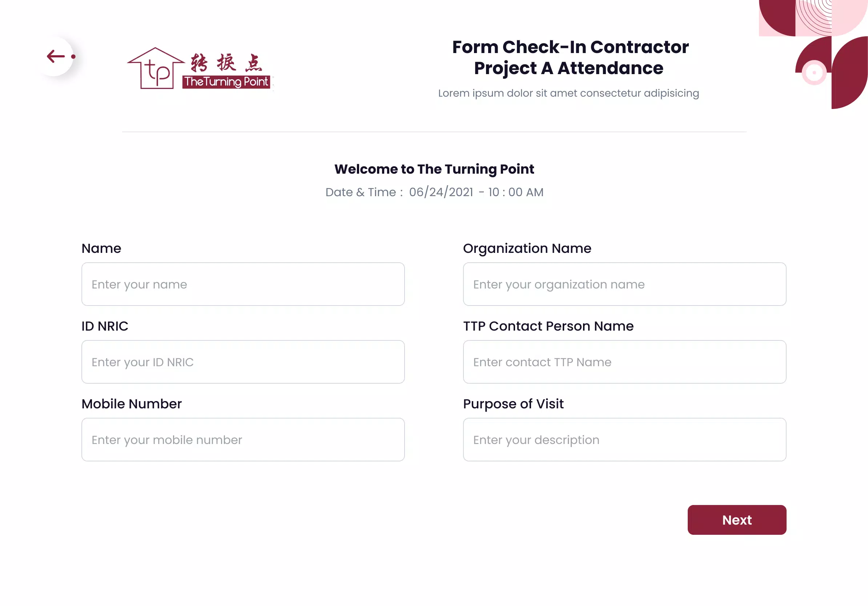Click the Next button to proceed
This screenshot has height=606, width=868.
click(737, 520)
